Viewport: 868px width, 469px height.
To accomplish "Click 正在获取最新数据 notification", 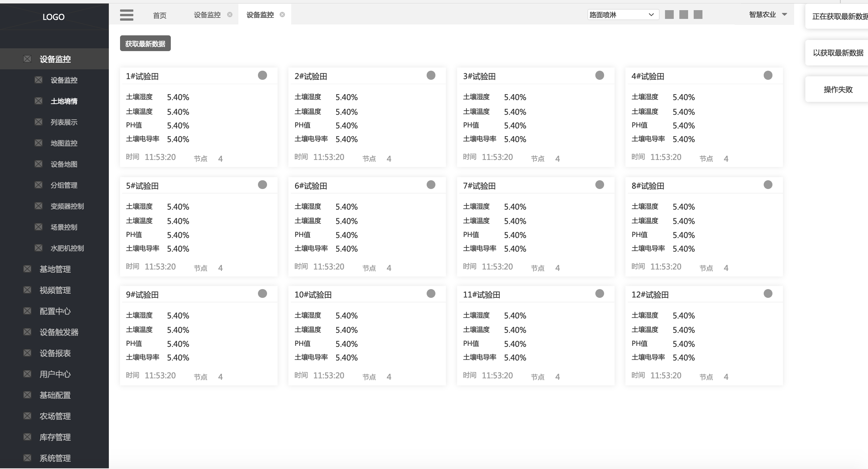I will tap(836, 16).
